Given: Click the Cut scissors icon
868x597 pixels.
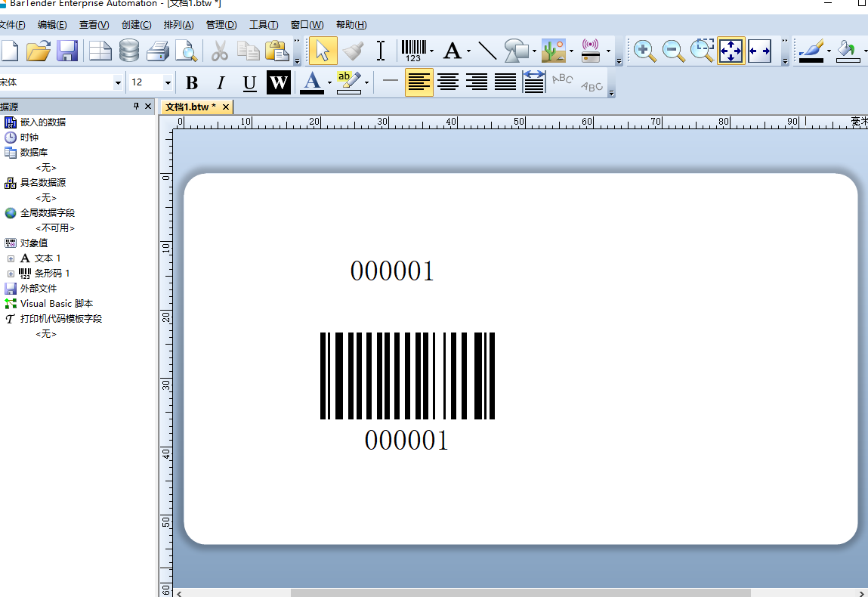Looking at the screenshot, I should tap(220, 51).
